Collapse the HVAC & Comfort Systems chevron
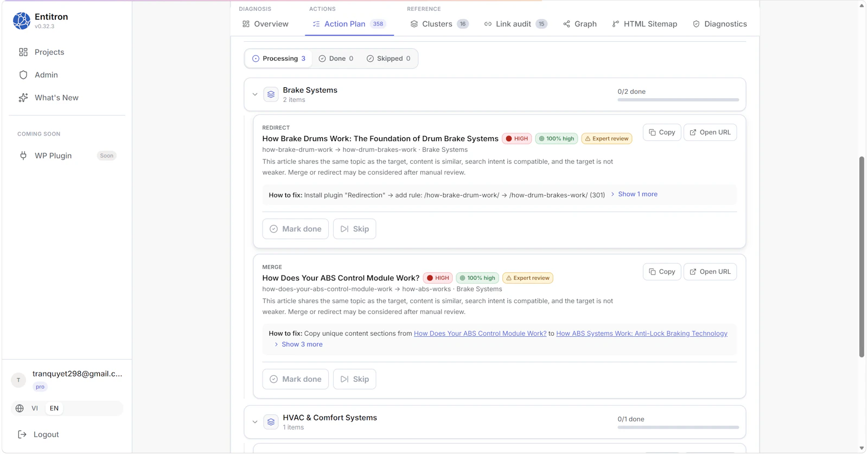Viewport: 868px width, 455px height. click(x=255, y=422)
